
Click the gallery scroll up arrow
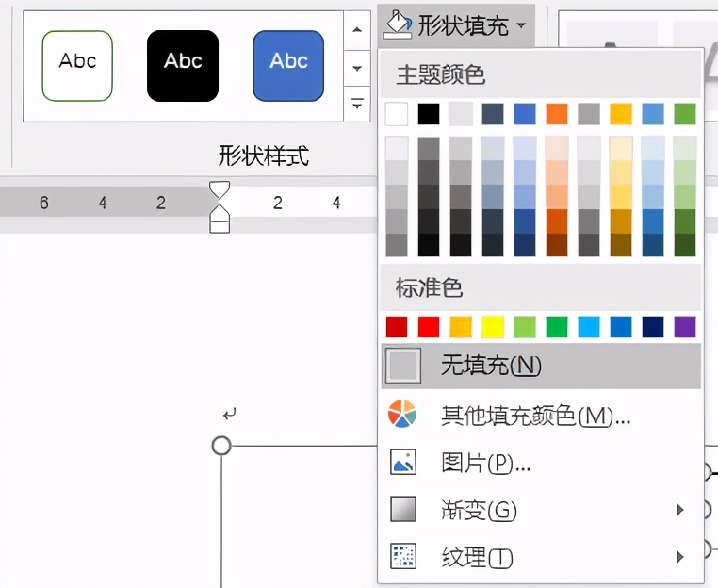pos(357,30)
